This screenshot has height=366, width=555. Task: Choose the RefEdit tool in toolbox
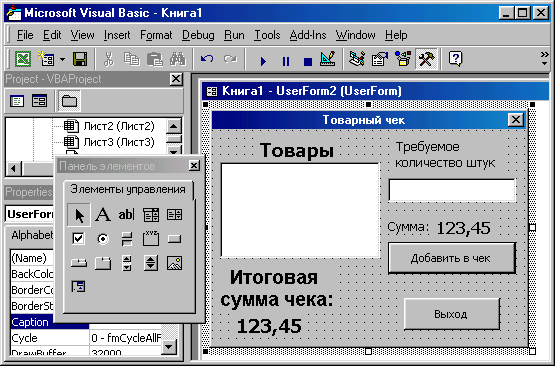78,287
